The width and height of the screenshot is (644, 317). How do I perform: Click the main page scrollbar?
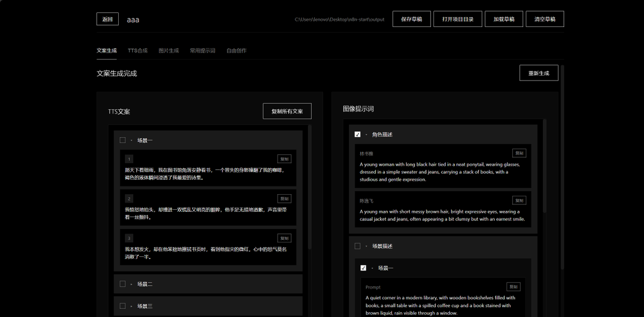562,167
